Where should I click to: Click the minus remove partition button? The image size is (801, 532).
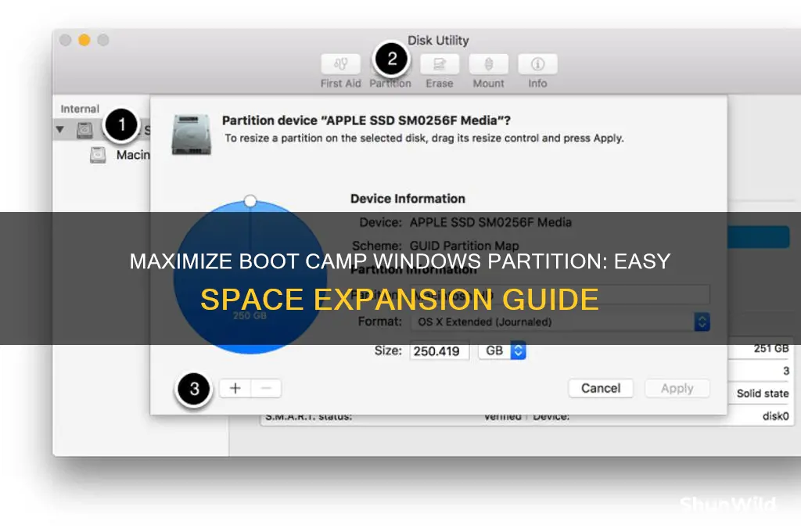click(x=266, y=388)
